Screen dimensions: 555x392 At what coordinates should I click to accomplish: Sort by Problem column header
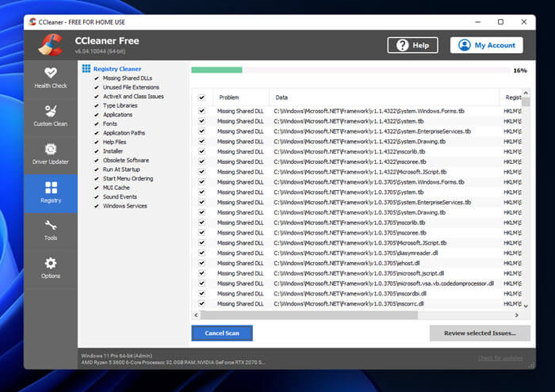(x=241, y=97)
